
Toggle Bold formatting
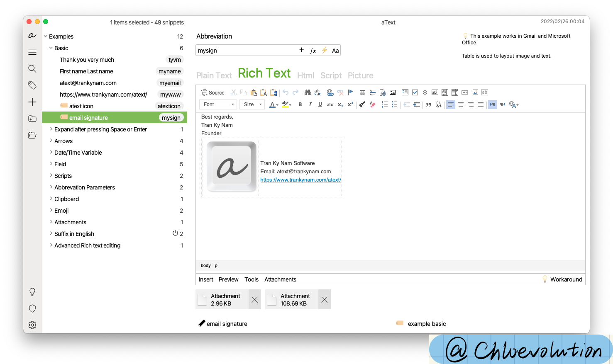[x=300, y=104]
